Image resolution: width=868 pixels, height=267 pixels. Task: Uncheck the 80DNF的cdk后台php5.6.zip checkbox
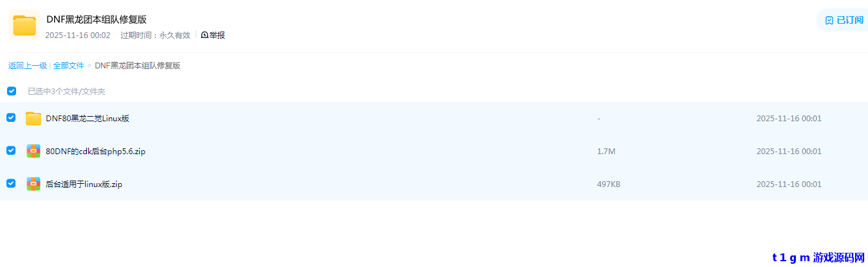coord(11,150)
